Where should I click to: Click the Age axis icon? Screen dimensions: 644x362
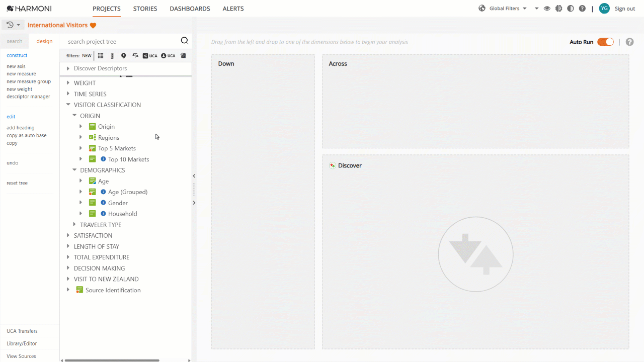92,181
